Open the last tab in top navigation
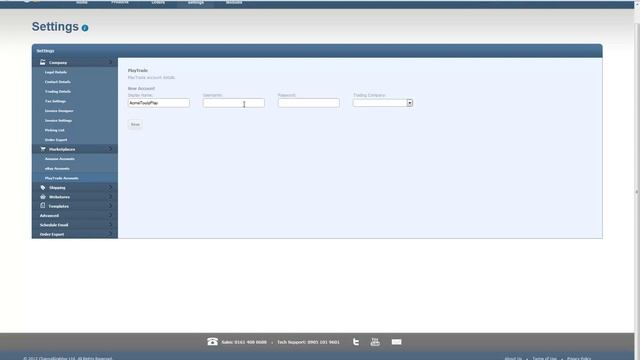640x360 pixels. click(x=234, y=2)
